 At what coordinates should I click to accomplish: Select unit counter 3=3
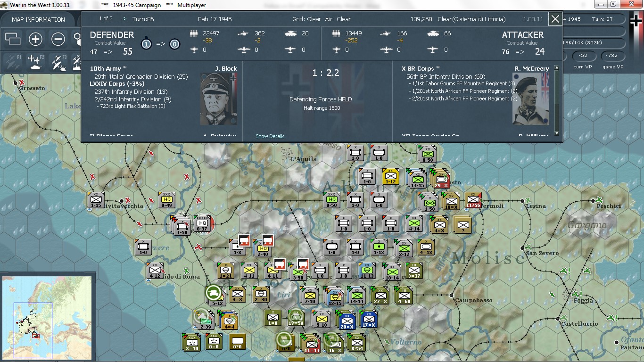tap(237, 295)
